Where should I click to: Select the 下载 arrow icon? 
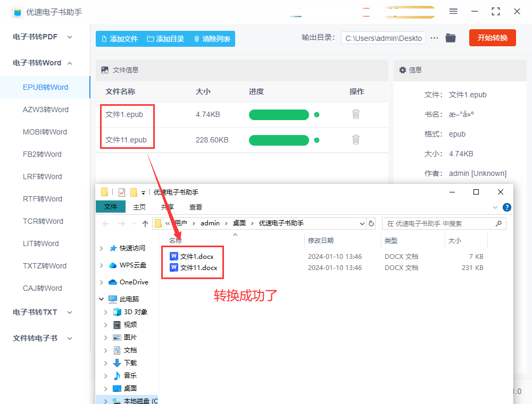coord(117,363)
